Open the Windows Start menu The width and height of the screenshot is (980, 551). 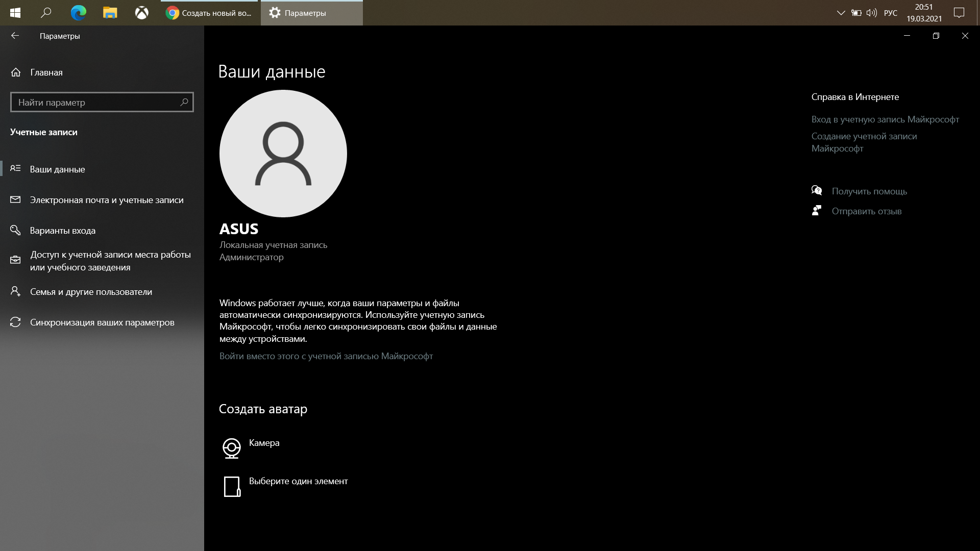click(15, 13)
